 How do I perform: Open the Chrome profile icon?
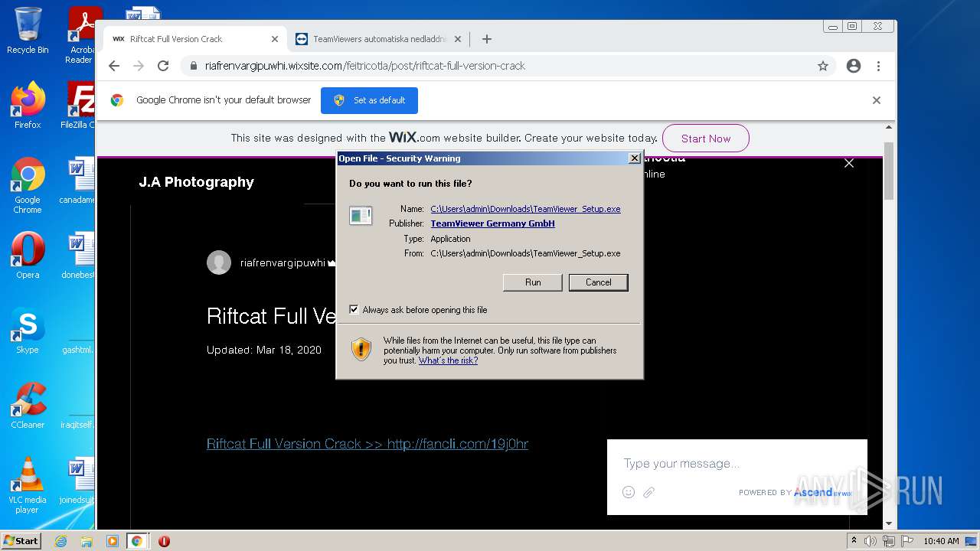point(854,66)
